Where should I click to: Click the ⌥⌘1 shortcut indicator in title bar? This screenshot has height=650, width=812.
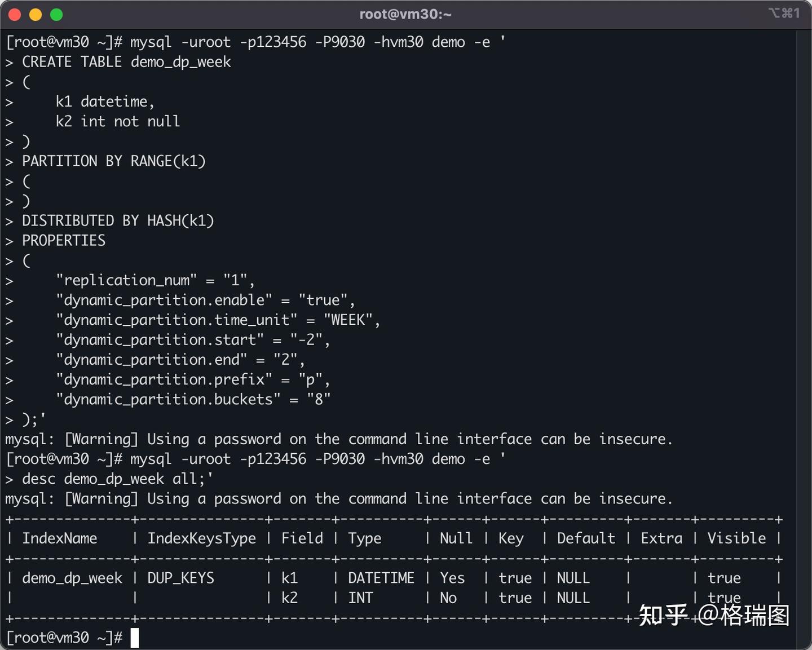784,13
